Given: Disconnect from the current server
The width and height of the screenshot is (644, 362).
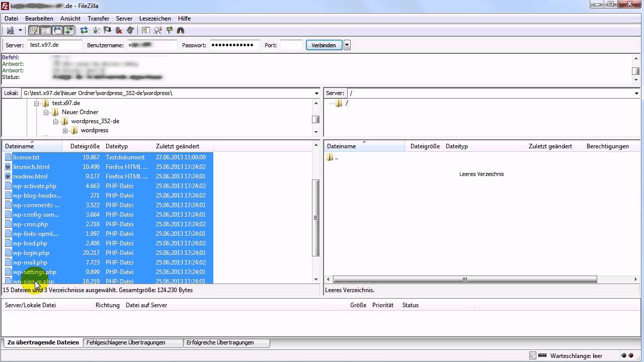Looking at the screenshot, I should (119, 30).
